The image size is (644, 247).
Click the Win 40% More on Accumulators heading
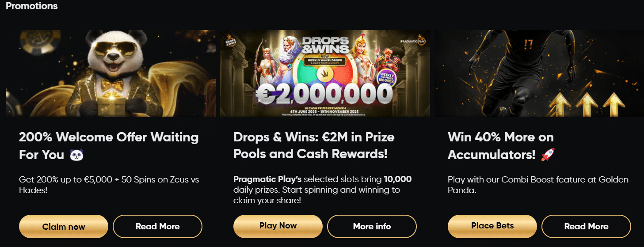(501, 146)
